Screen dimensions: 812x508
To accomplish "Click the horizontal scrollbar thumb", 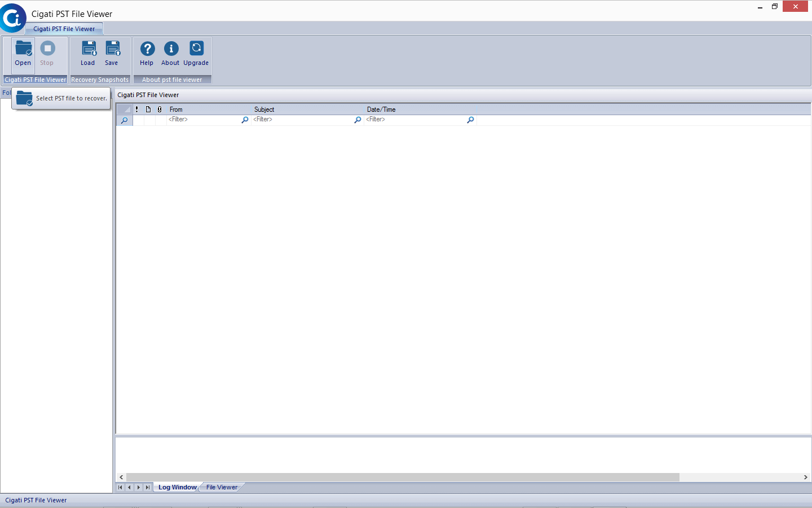I will (x=403, y=478).
